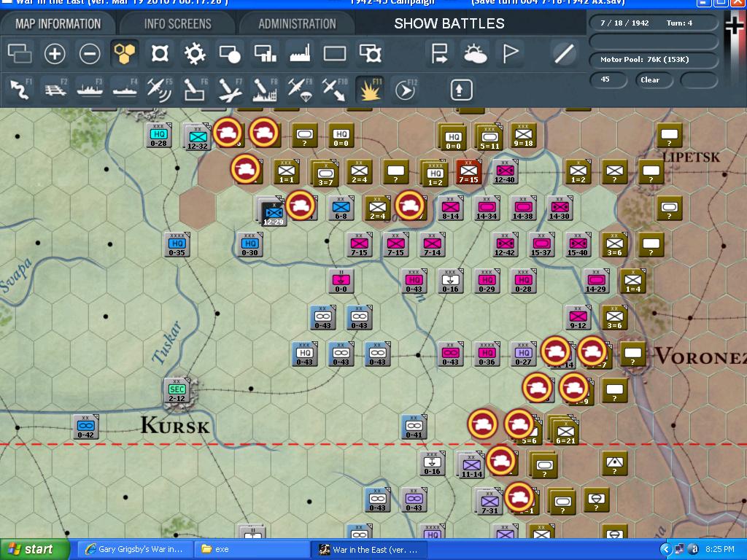Click F12 end turn arrow icon
747x560 pixels.
[x=406, y=90]
